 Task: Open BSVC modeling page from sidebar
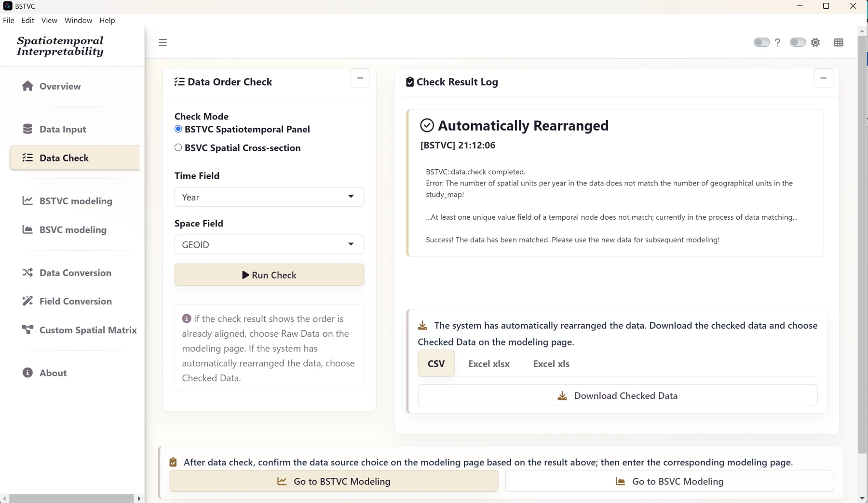click(64, 230)
